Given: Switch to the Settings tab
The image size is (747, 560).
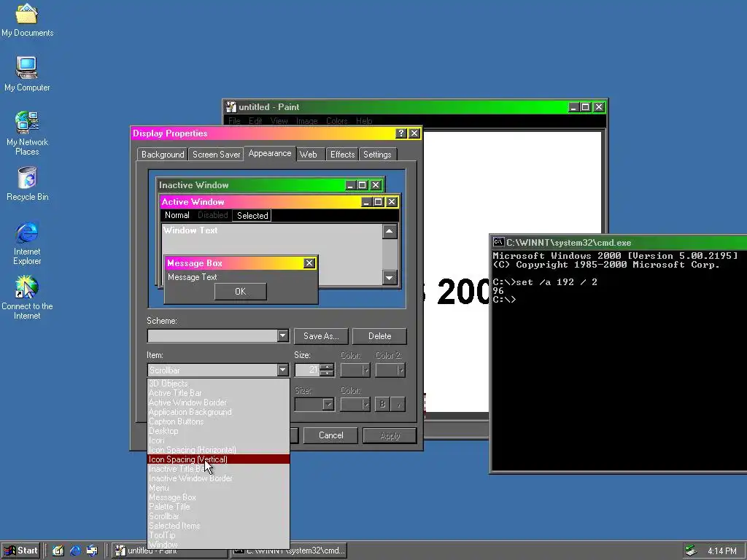Looking at the screenshot, I should [377, 155].
